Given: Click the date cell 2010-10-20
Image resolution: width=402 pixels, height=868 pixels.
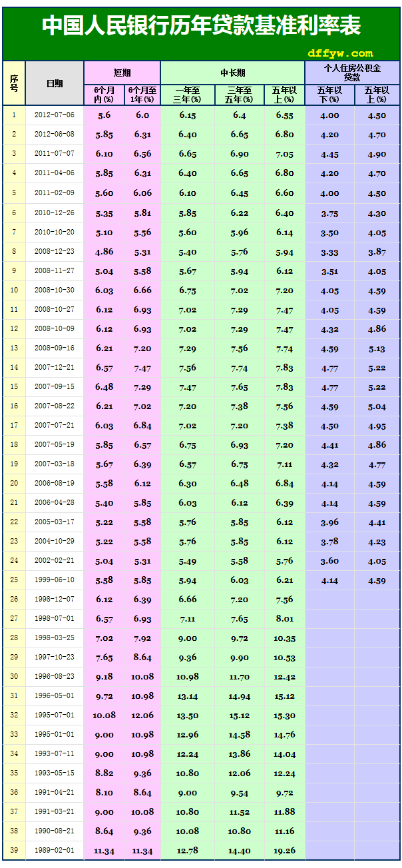Looking at the screenshot, I should 55,232.
